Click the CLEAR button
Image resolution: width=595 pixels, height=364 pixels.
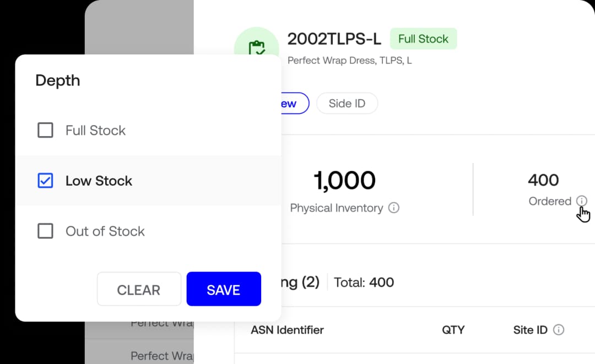[x=139, y=289]
